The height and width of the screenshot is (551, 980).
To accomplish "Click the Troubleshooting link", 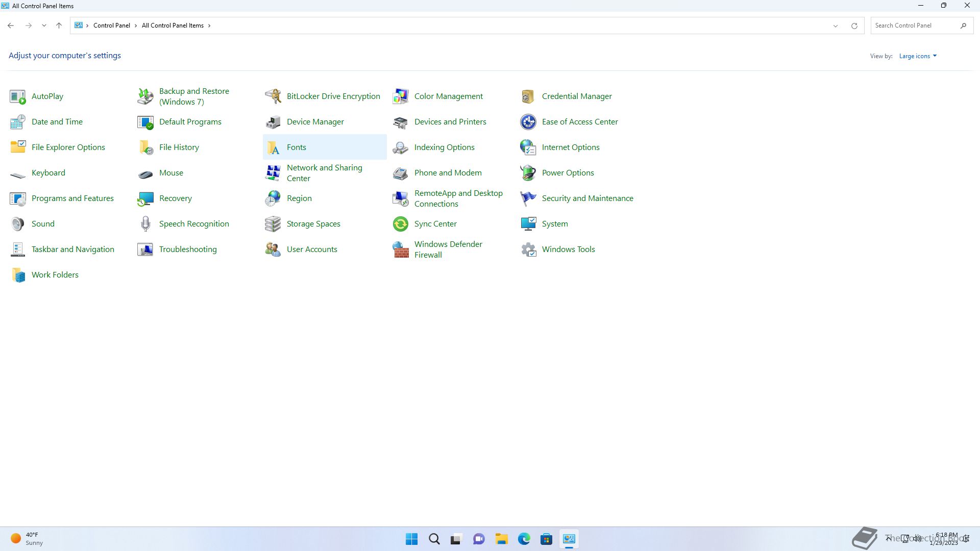I will (x=188, y=249).
